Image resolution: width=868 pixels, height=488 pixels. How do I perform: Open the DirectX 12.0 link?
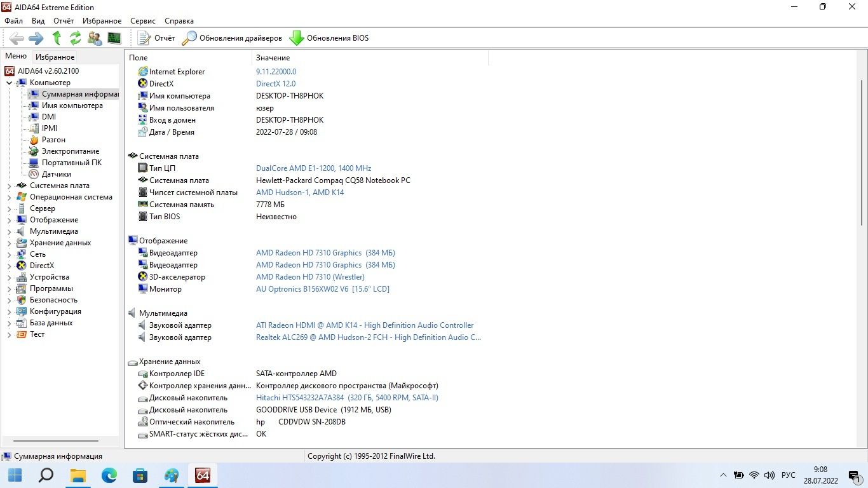(276, 84)
